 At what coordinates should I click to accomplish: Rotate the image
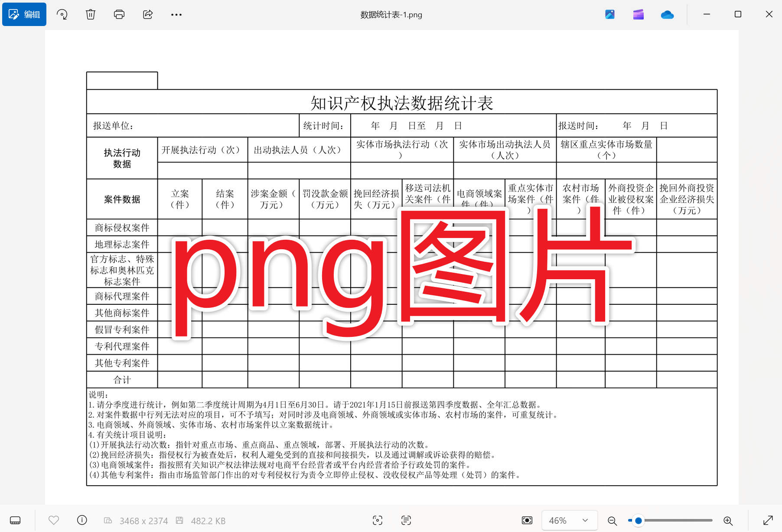(62, 14)
